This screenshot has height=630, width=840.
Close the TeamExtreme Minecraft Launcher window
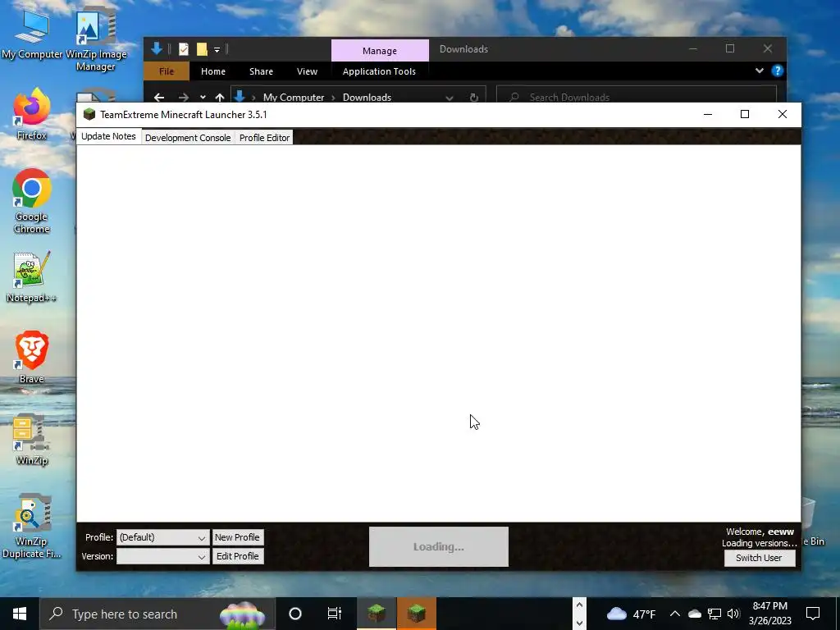click(x=782, y=114)
